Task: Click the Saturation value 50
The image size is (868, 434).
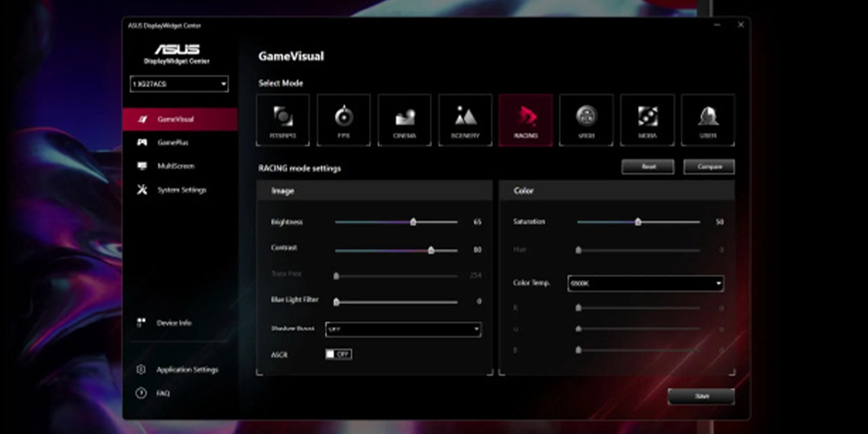Action: point(720,222)
